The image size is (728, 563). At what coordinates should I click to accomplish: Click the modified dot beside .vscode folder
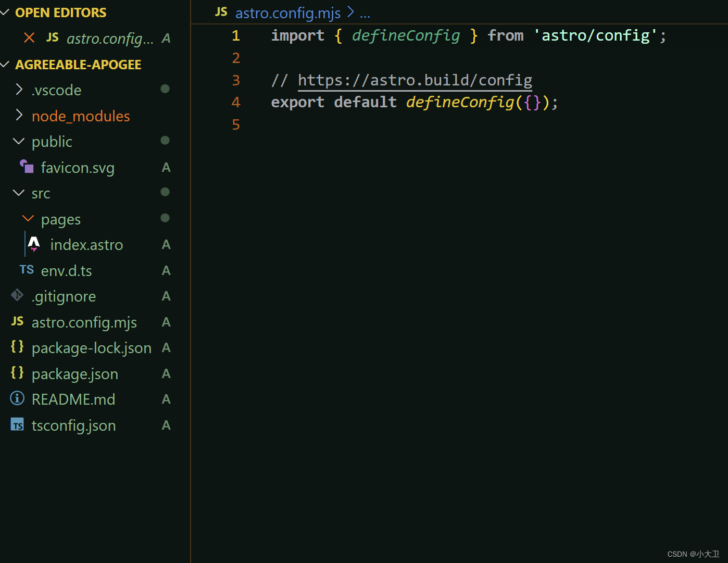pos(165,89)
